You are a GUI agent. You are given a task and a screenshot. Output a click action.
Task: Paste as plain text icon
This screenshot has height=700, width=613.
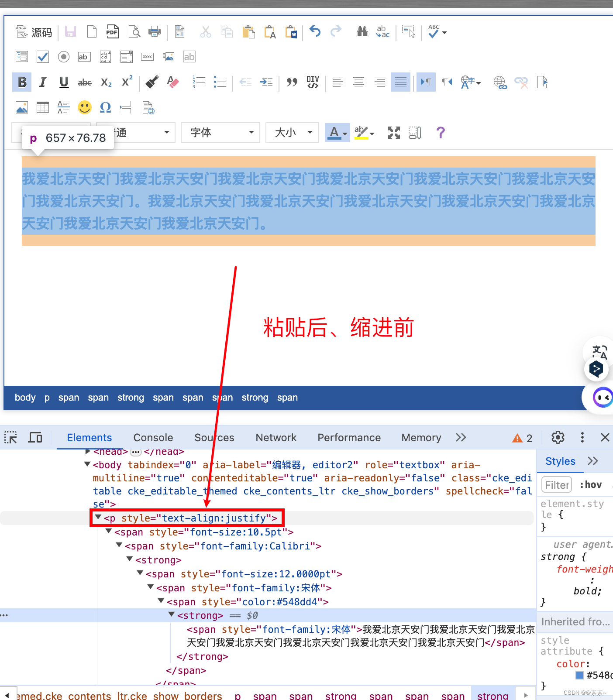click(x=270, y=32)
